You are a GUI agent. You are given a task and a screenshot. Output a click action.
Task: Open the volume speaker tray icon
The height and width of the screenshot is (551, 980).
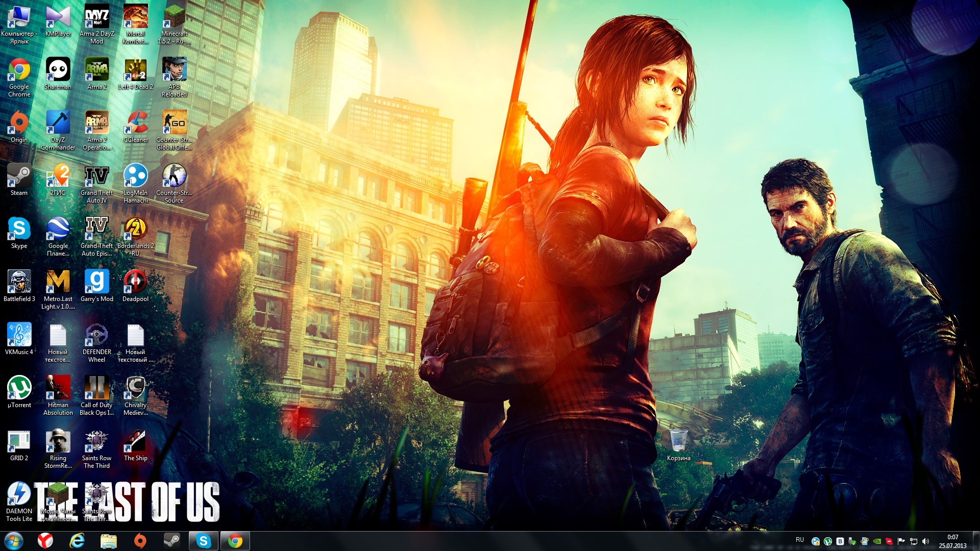click(926, 541)
